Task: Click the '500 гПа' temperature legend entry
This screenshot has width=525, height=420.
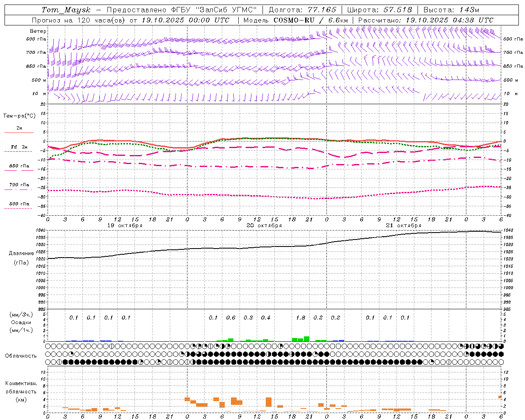Action: (19, 204)
